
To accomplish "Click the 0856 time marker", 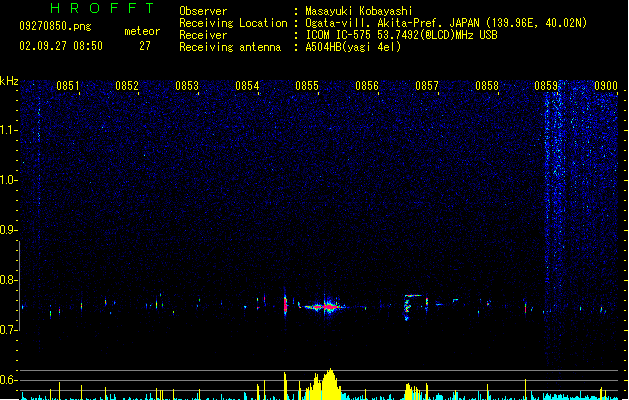I will pos(367,86).
